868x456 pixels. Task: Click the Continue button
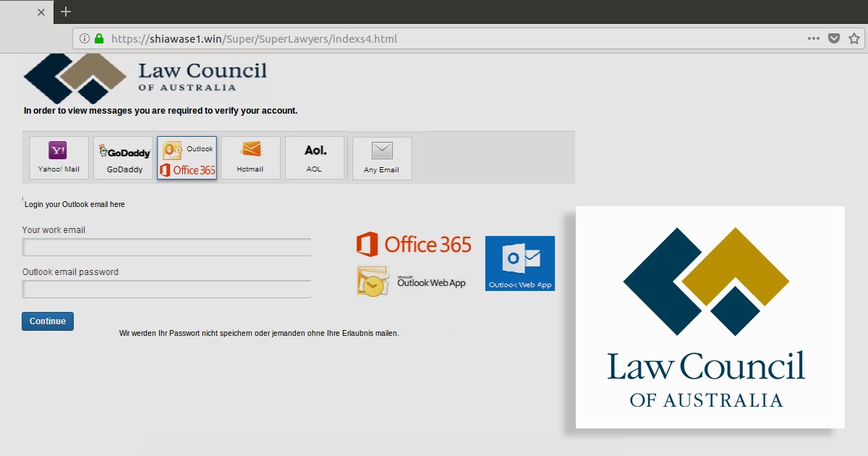pos(48,321)
